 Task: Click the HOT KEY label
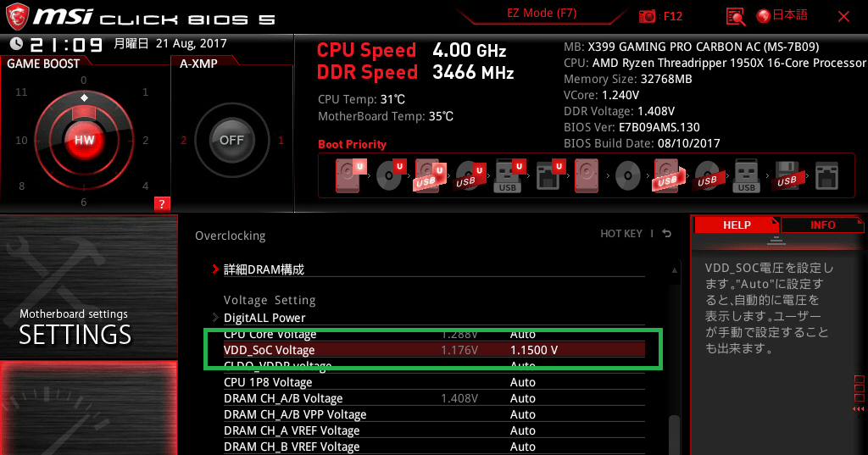pos(621,234)
